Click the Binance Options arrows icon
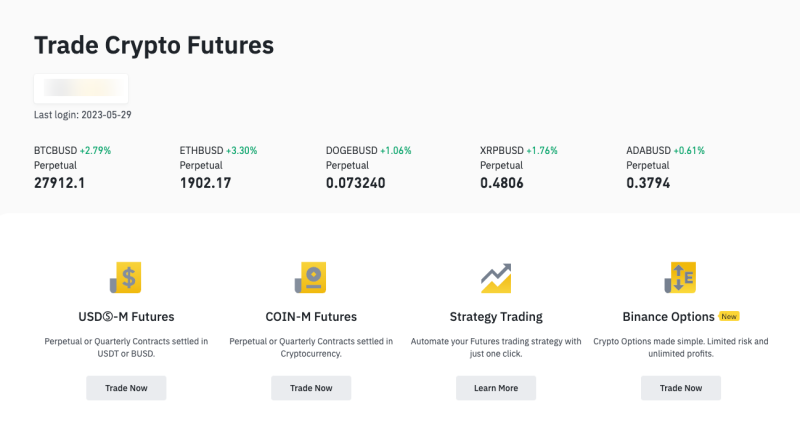 tap(680, 278)
